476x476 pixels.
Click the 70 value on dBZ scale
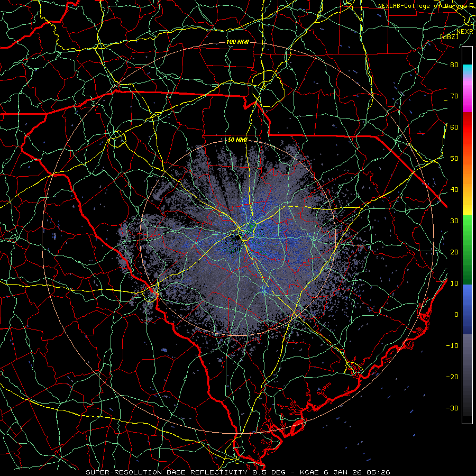coord(454,96)
